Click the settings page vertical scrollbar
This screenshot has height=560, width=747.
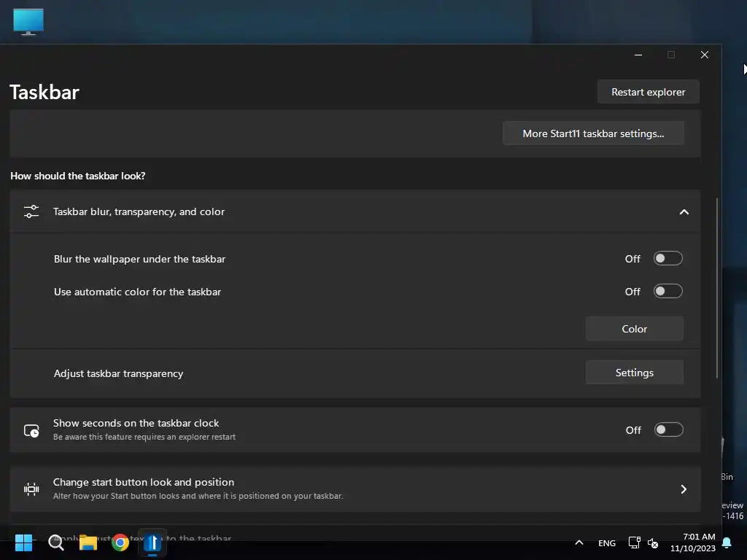(x=716, y=288)
